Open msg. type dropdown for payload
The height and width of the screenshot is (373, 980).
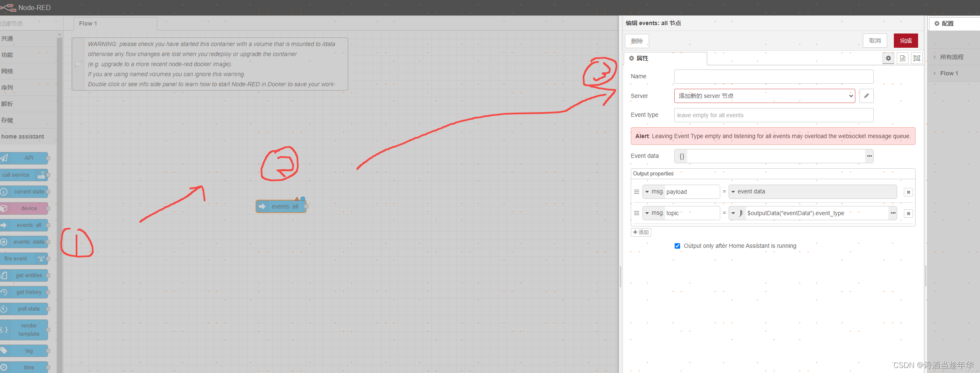click(x=654, y=192)
